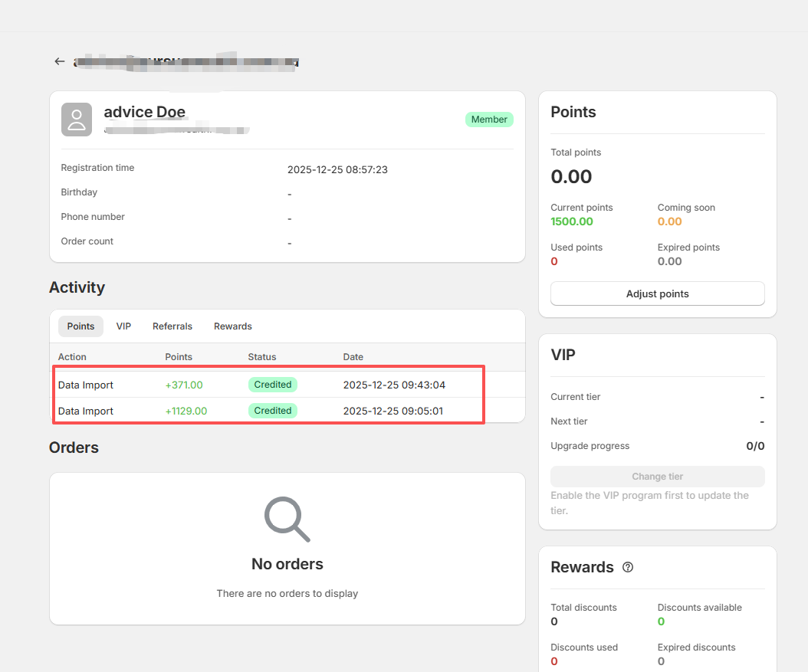Click the Credited badge for +1129.00 entry
Viewport: 808px width, 672px height.
click(272, 411)
